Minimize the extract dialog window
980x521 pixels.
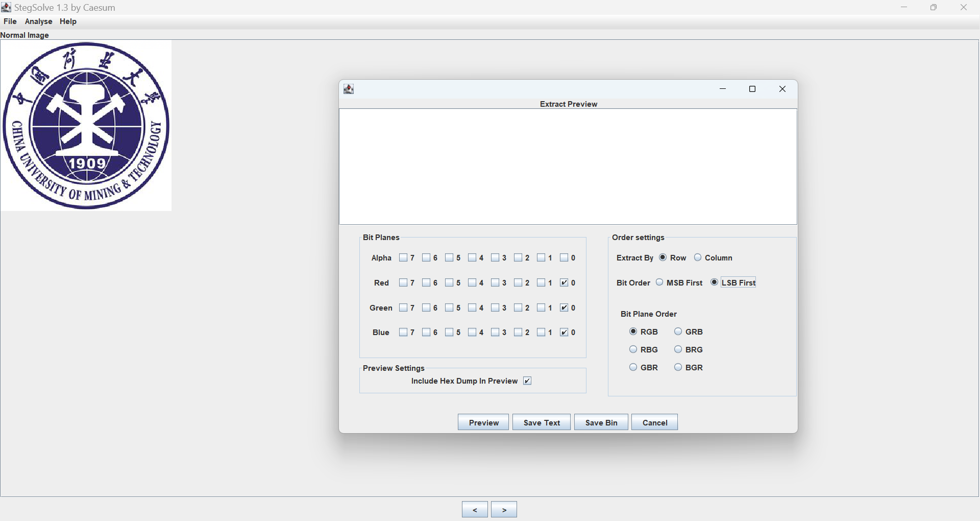[x=723, y=89]
